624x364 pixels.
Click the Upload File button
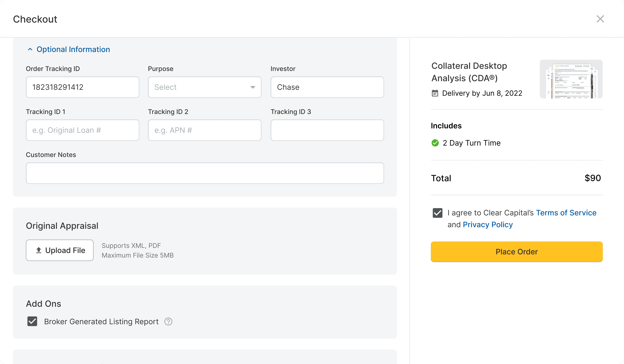coord(60,250)
